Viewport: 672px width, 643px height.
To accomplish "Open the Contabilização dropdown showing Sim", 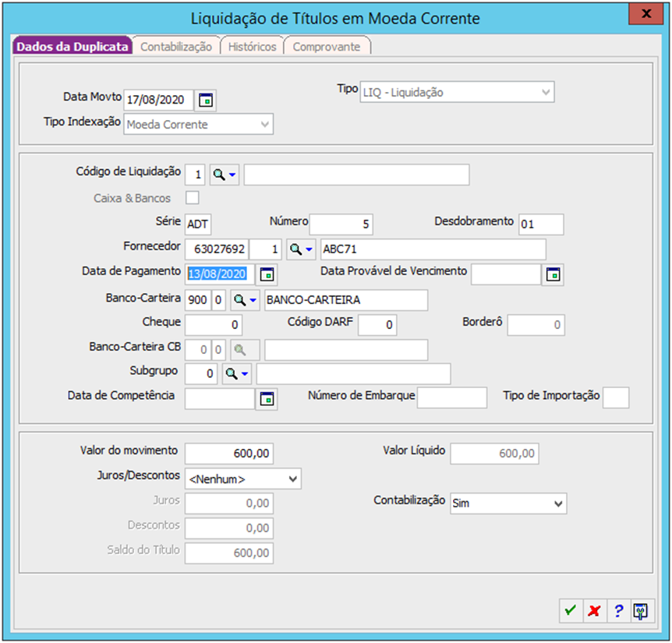I will click(x=508, y=503).
